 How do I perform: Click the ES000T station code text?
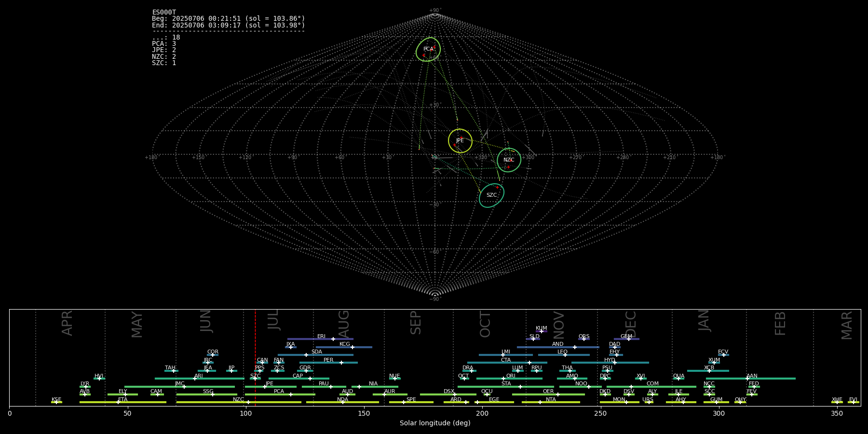click(x=164, y=12)
